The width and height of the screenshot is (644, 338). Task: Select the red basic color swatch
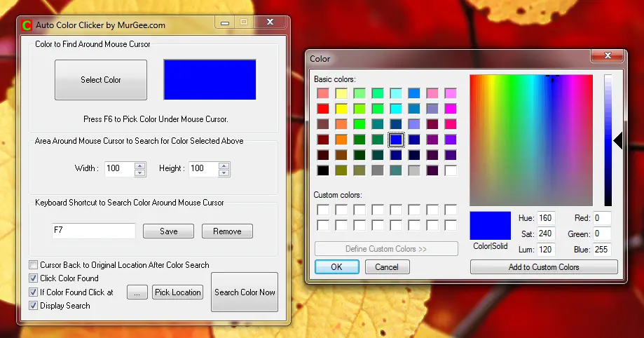click(x=323, y=109)
